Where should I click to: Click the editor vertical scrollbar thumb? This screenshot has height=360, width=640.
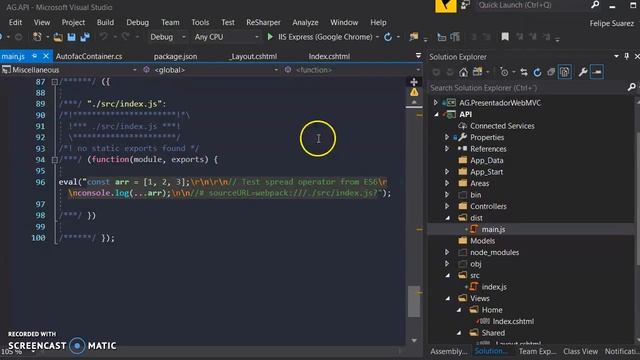tap(414, 301)
